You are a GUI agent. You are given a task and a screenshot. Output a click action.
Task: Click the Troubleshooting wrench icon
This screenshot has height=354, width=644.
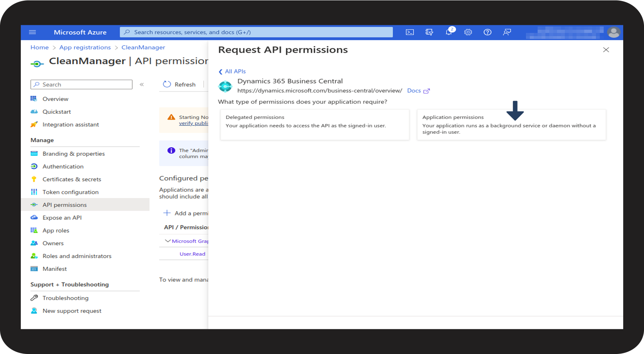coord(34,298)
